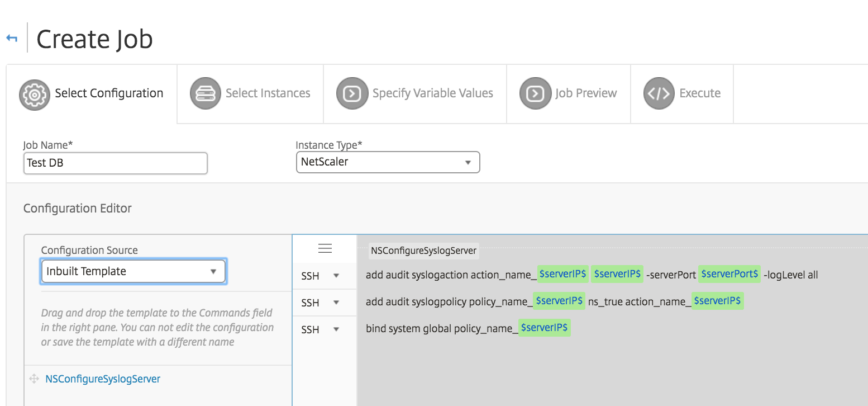The width and height of the screenshot is (868, 406).
Task: Click the move handle beside NSConfigureSyslogServer template
Action: coord(34,379)
